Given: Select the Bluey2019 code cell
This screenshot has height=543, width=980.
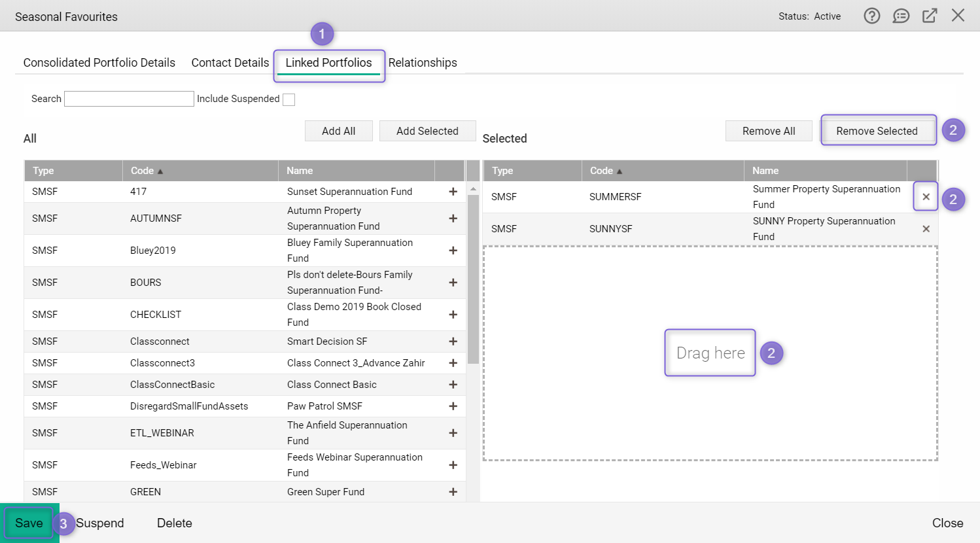Looking at the screenshot, I should [x=153, y=251].
